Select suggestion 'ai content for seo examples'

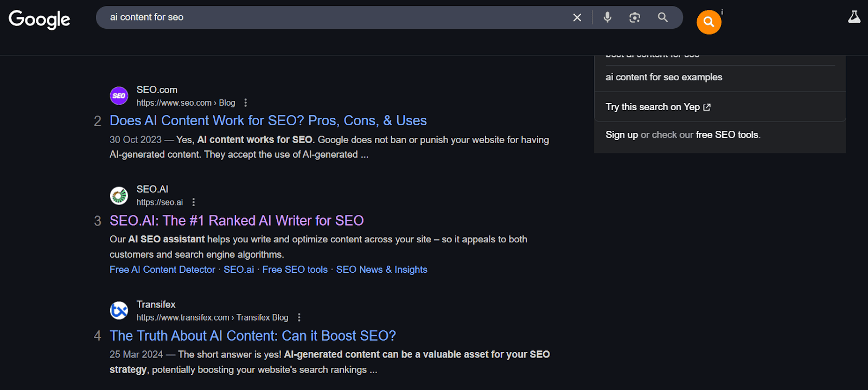[663, 77]
